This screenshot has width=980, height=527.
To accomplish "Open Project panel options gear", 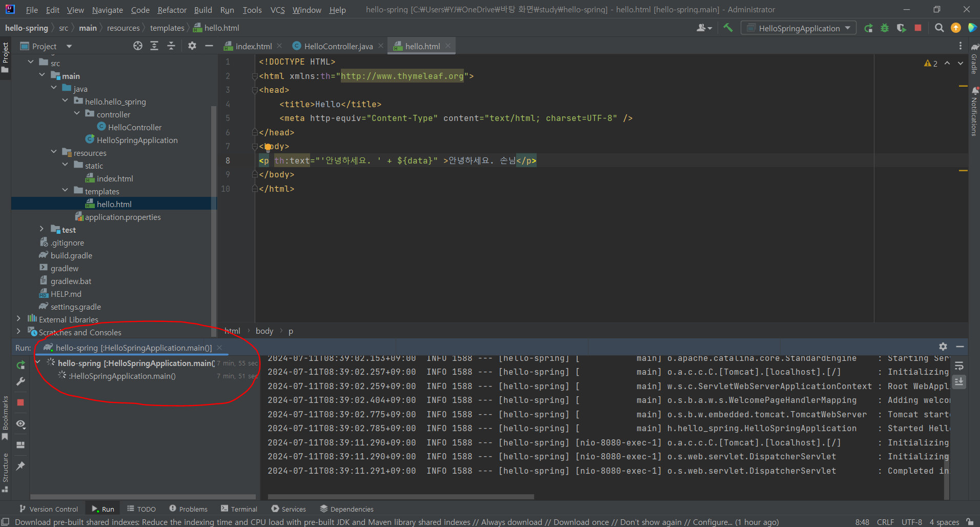I will point(192,46).
